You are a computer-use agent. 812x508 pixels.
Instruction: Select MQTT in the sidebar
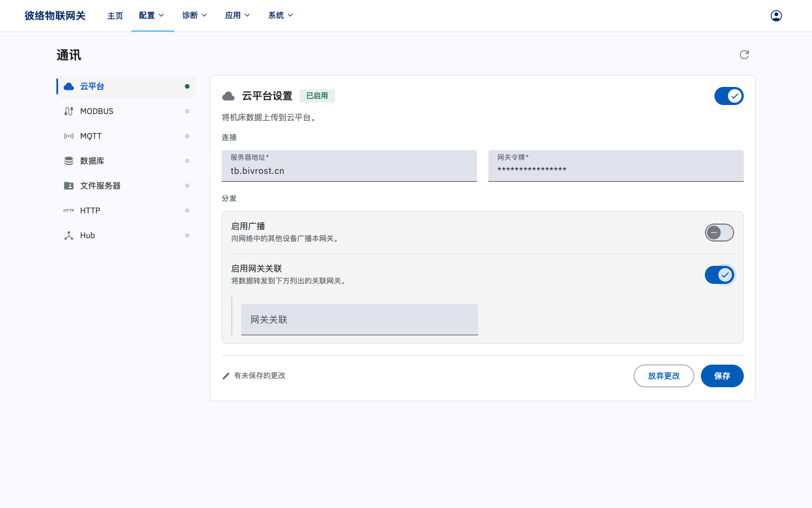(126, 136)
